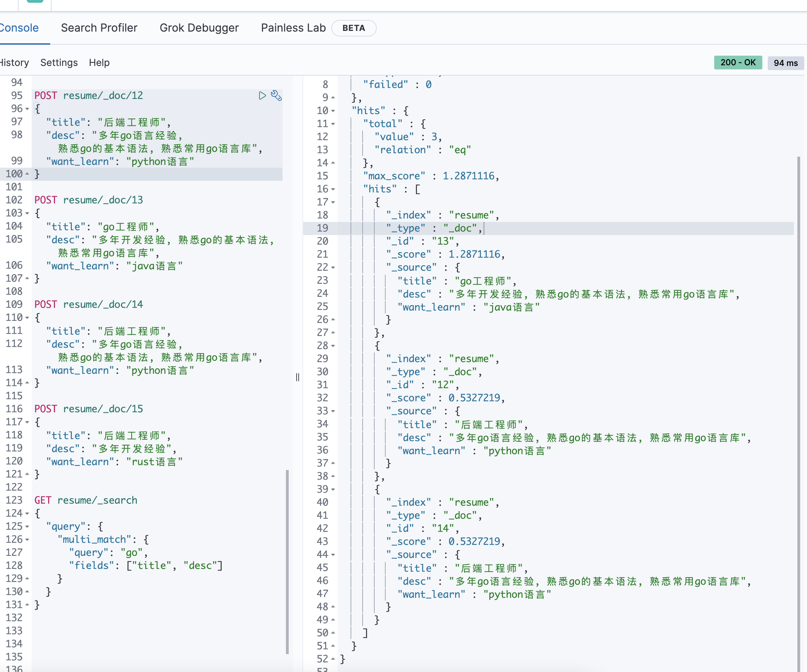807x672 pixels.
Task: Collapse the third hit at response line 39
Action: tap(333, 490)
